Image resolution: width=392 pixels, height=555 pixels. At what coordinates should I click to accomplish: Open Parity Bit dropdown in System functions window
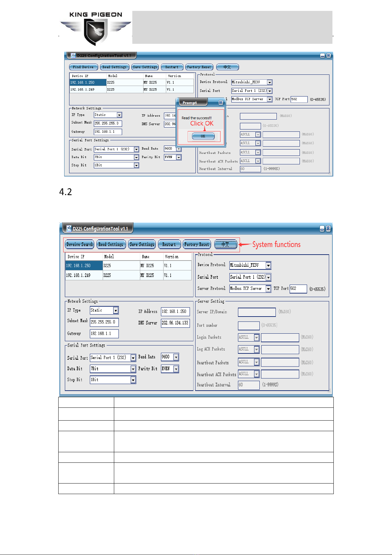pyautogui.click(x=176, y=369)
